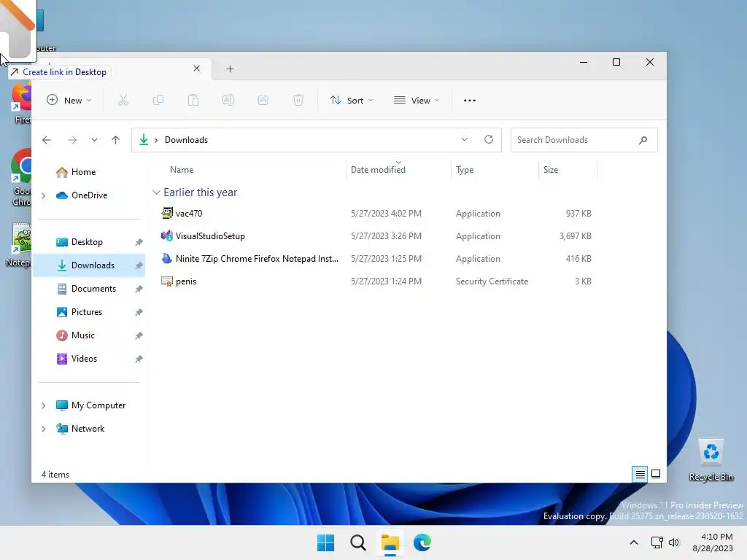Select the Ninite installer file icon

point(167,259)
